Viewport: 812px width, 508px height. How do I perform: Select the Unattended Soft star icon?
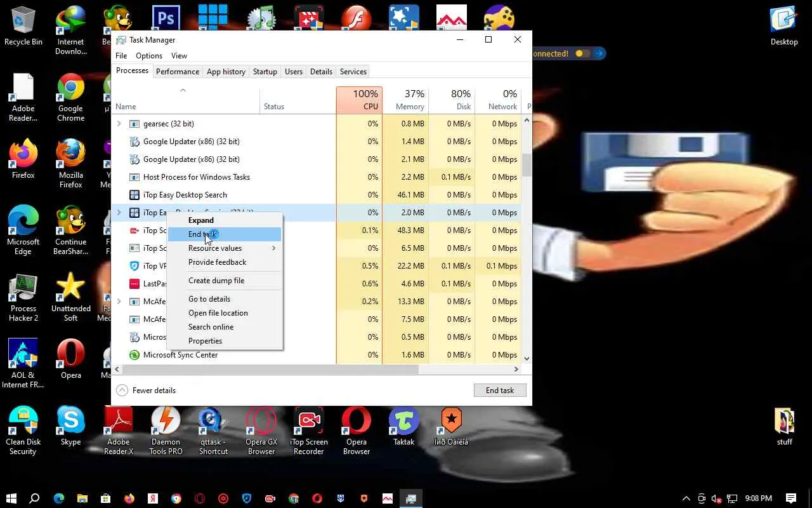point(70,297)
